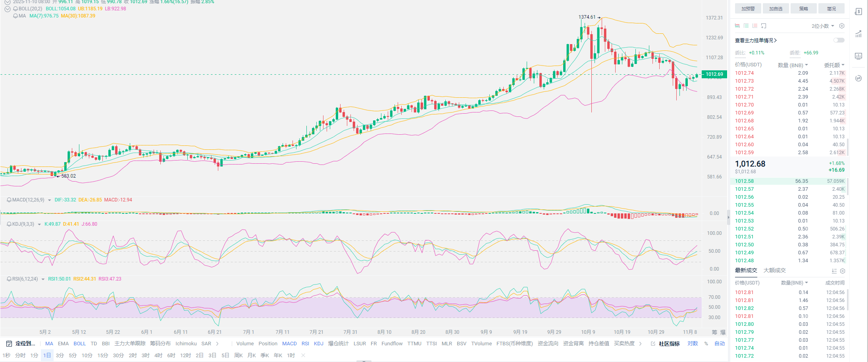Toggle the 查看主力挂单情况 switch
868x362 pixels.
pos(839,40)
